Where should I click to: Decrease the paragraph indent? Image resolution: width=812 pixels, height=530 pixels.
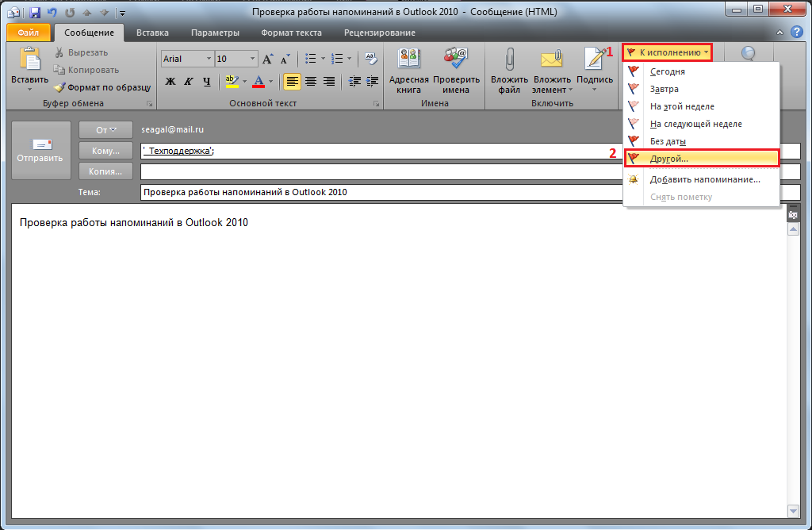(x=354, y=82)
